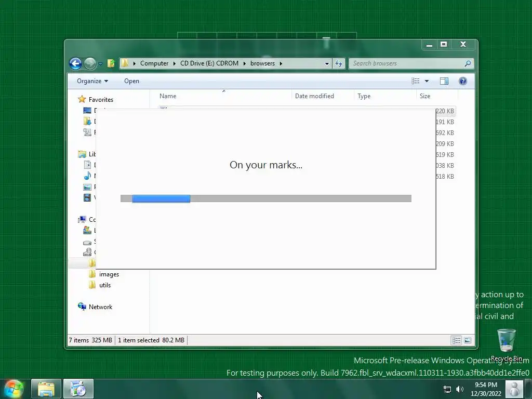The height and width of the screenshot is (399, 532).
Task: Change your view using the view icon
Action: coord(415,81)
